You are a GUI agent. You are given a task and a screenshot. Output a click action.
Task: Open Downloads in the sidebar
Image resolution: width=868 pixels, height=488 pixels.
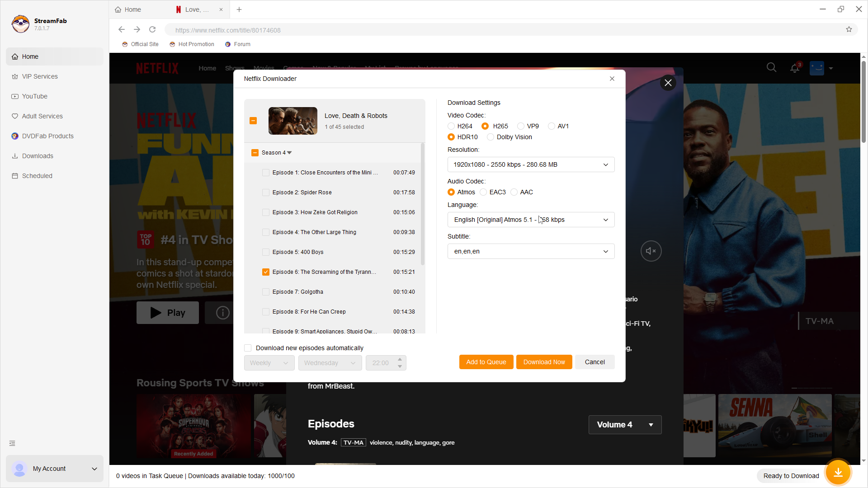coord(55,156)
